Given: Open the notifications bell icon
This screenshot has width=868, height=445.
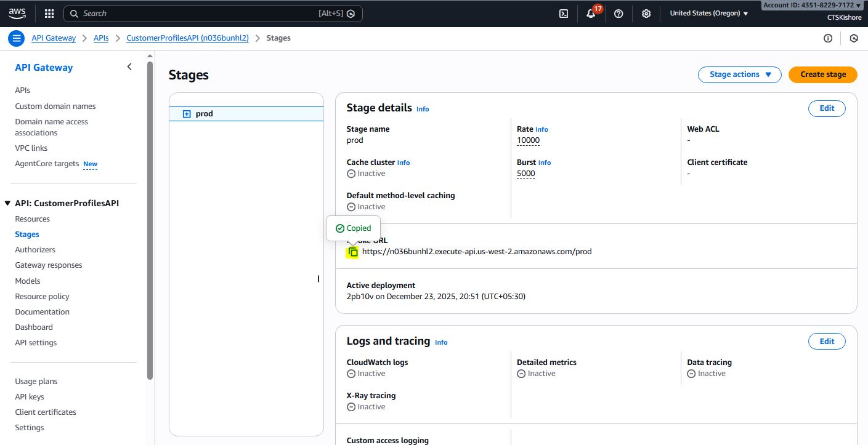Looking at the screenshot, I should [x=591, y=14].
